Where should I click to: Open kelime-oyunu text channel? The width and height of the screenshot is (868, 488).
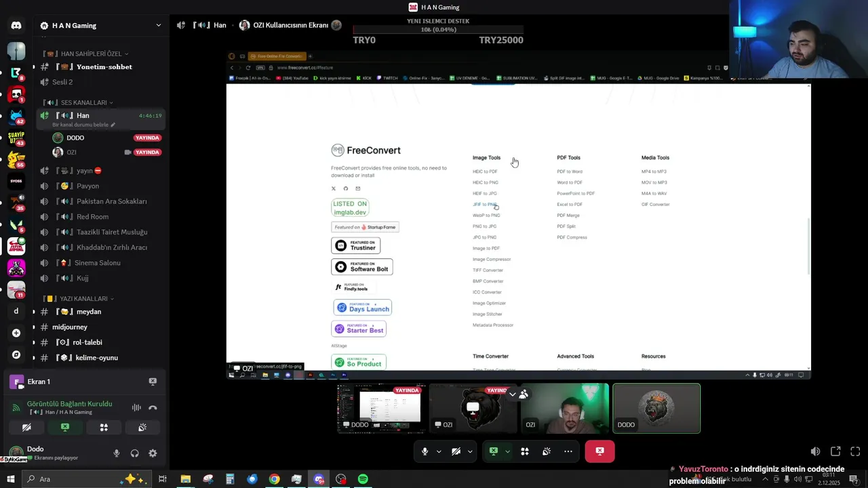[102, 358]
